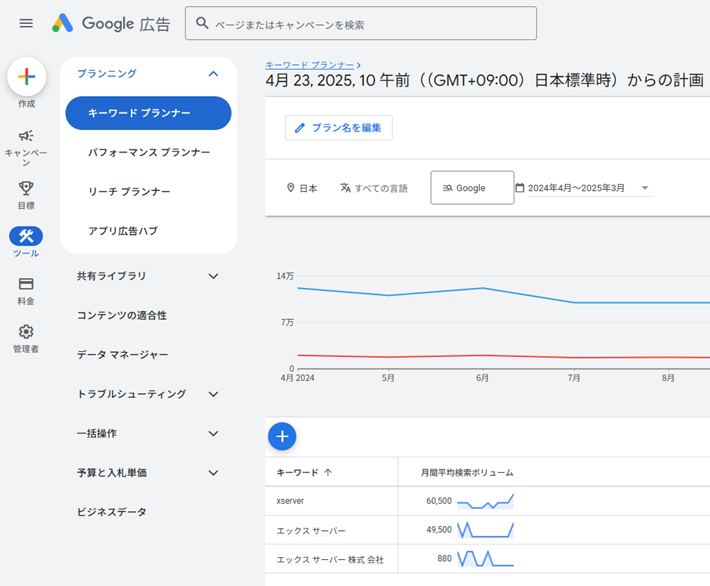Click the 880 row trend sparkline
This screenshot has width=710, height=586.
coord(485,559)
